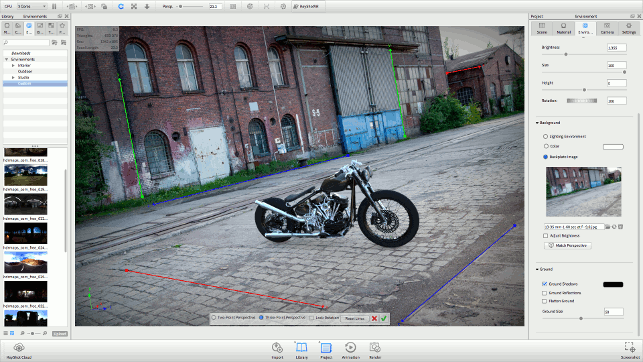Screen dimensions: 643x362
Task: Pause the real-time render
Action: (54, 7)
